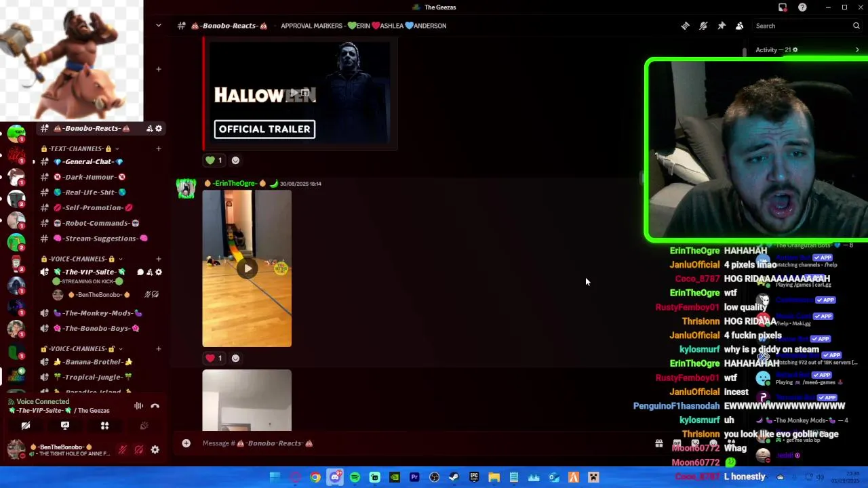Start an activity in voice panel
Screen dimensions: 868x488
[104, 426]
